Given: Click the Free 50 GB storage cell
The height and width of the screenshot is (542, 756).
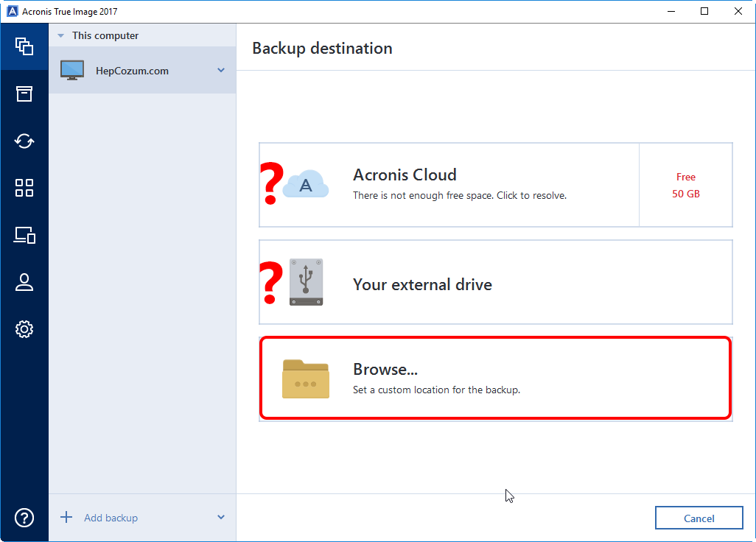Looking at the screenshot, I should 685,185.
